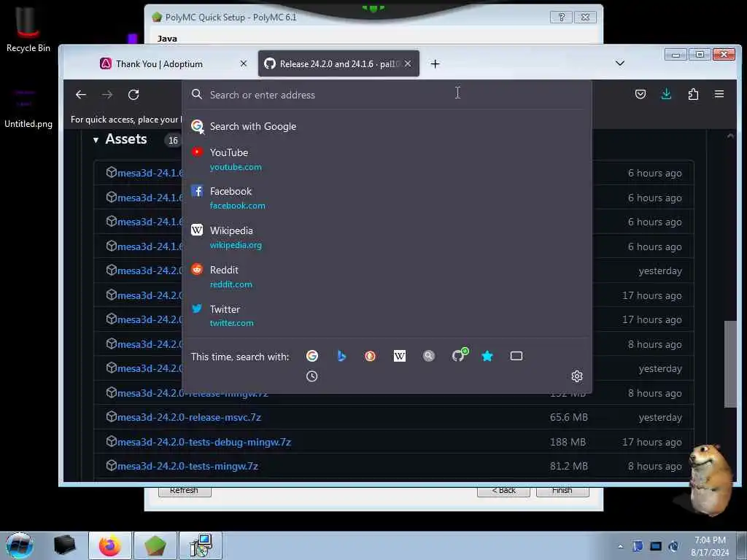
Task: Switch to Thank You Adoptium tab
Action: click(x=172, y=64)
